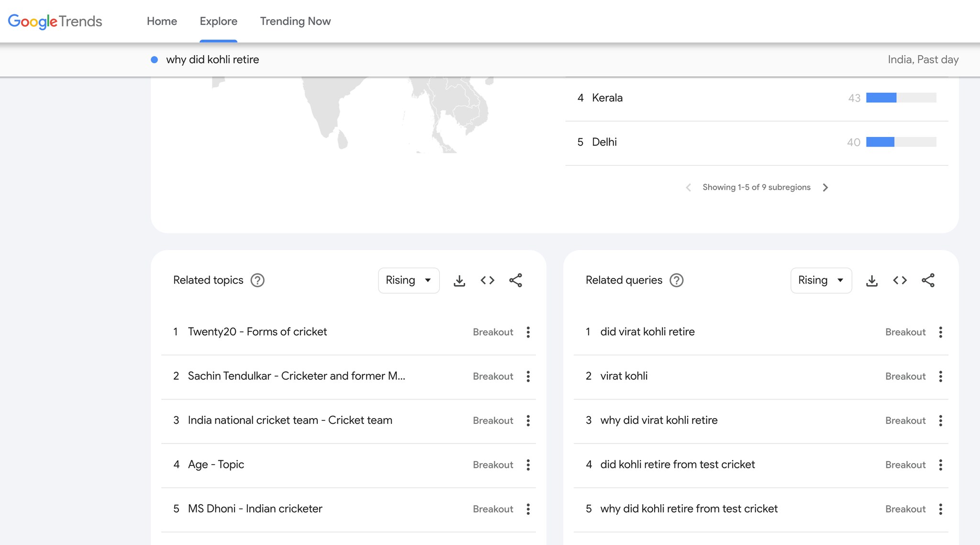This screenshot has height=545, width=980.
Task: Open help for Related topics
Action: 257,280
